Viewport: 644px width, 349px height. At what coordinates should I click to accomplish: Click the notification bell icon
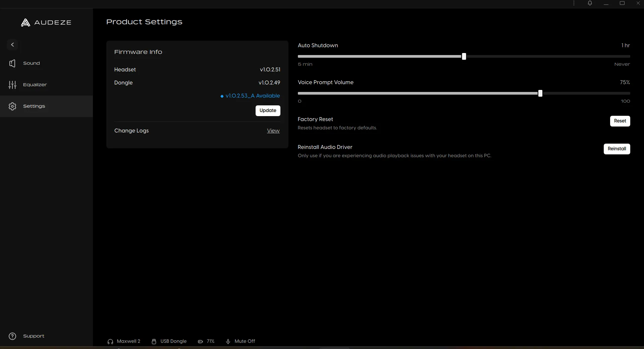pos(590,3)
